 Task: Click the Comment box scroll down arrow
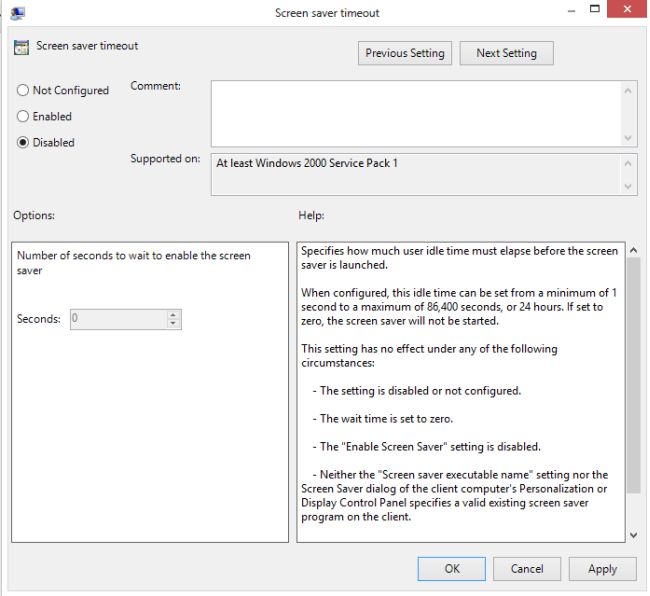tap(628, 138)
